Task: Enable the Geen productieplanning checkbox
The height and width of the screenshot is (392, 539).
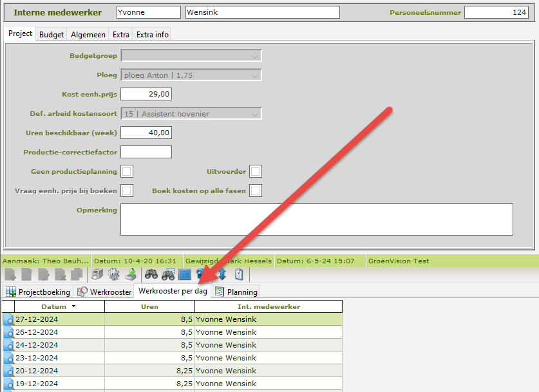Action: pos(127,171)
